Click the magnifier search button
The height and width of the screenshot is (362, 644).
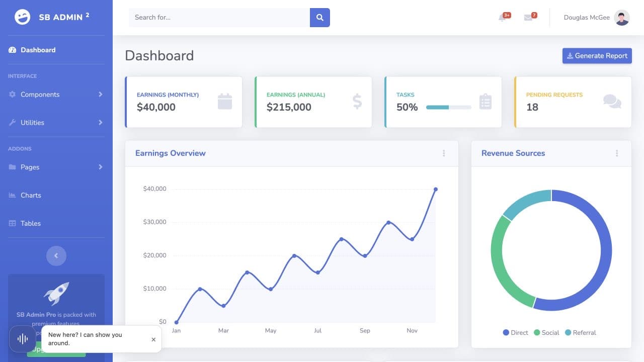[320, 18]
